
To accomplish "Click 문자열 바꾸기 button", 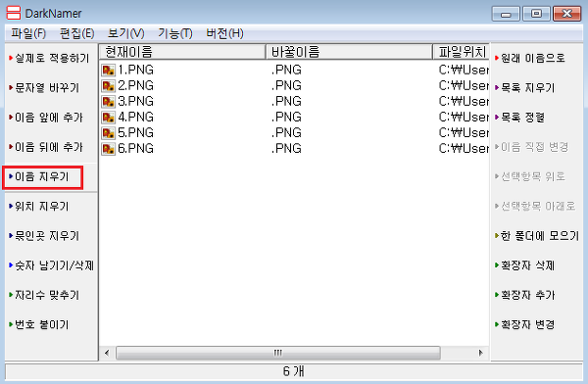I will point(44,88).
